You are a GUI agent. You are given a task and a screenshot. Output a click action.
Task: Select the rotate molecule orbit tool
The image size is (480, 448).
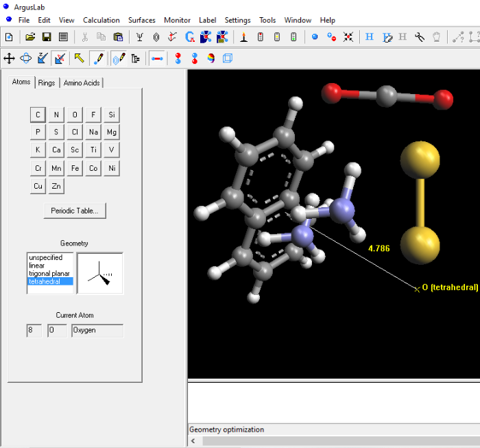[26, 59]
